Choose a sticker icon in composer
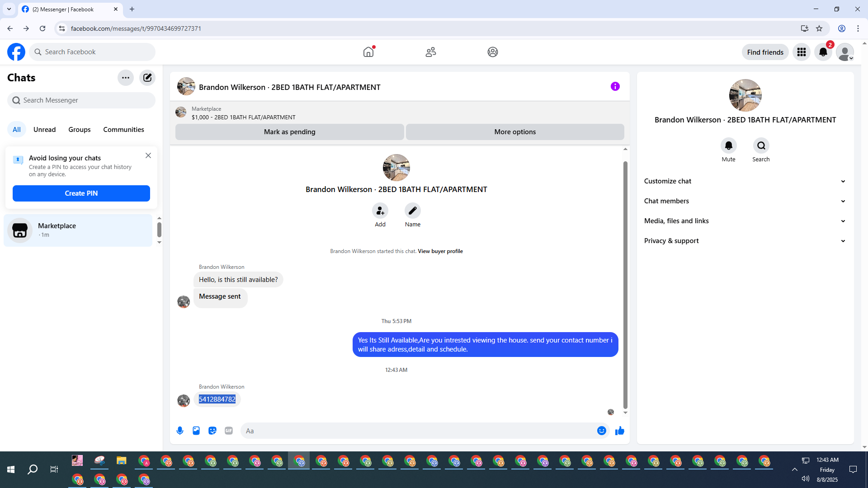Viewport: 868px width, 488px height. click(212, 431)
